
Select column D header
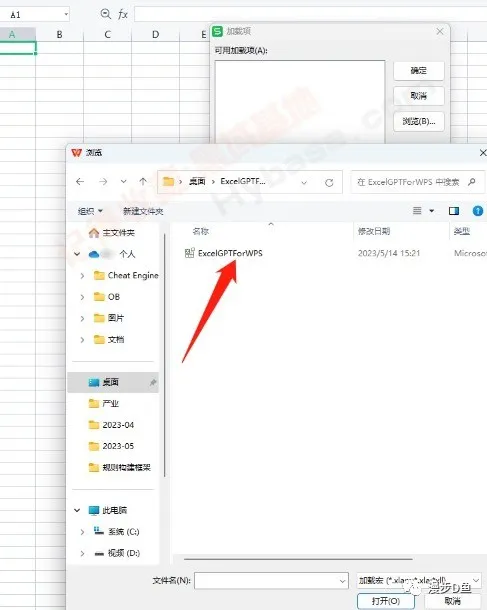tap(155, 34)
